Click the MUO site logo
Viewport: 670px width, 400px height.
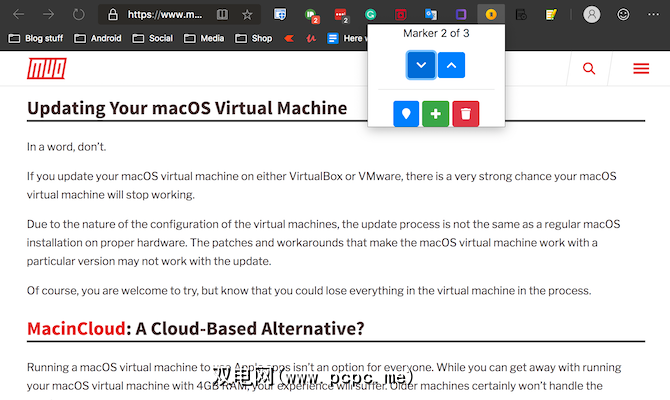pos(47,68)
